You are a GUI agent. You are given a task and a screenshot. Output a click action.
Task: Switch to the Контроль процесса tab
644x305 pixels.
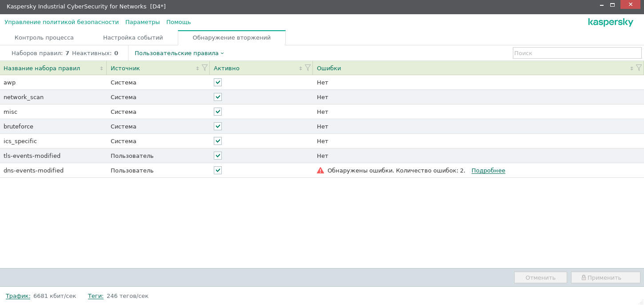(x=44, y=38)
